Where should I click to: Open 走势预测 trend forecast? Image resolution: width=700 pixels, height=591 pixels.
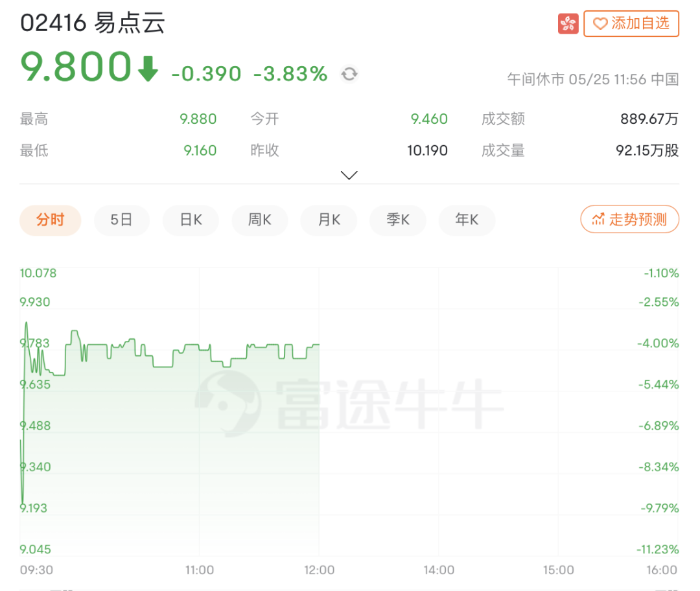629,220
